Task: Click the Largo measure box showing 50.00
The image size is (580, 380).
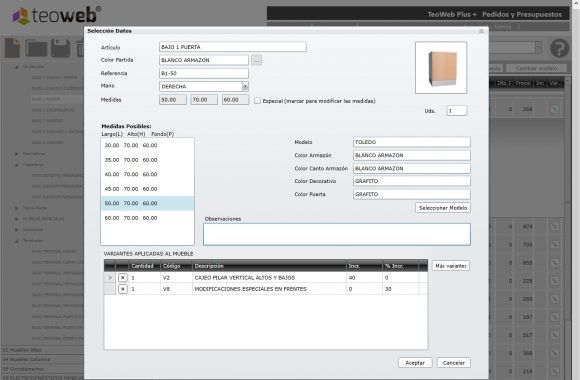Action: pyautogui.click(x=173, y=100)
